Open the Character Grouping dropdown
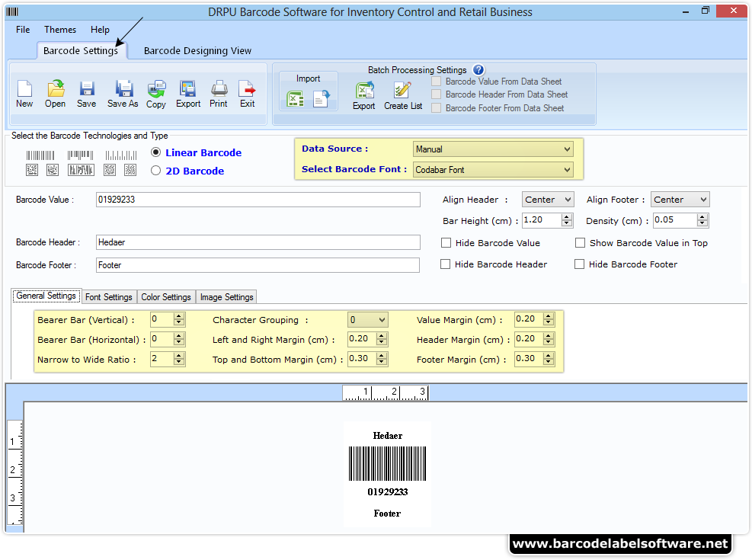 (368, 320)
